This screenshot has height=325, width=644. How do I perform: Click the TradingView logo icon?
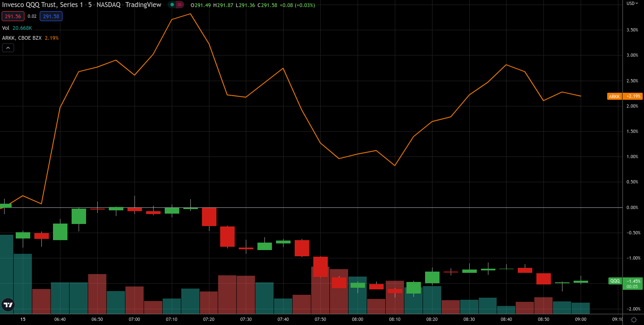coord(8,305)
